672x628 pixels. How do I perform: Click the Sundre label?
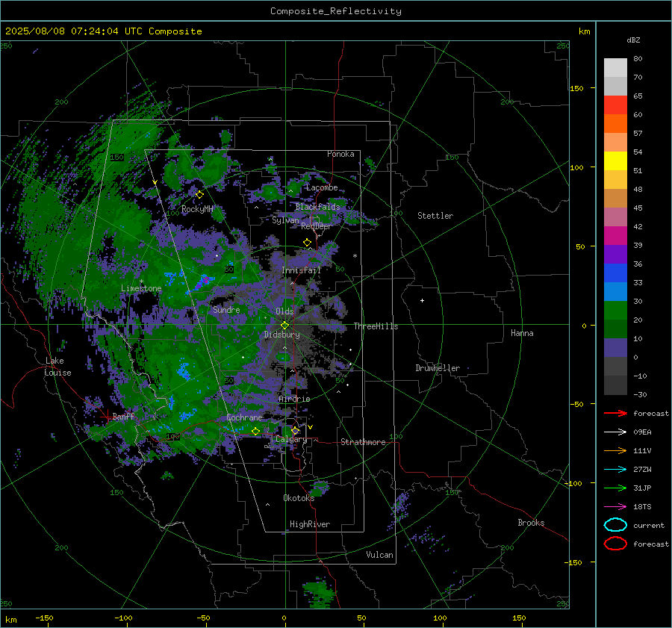226,309
